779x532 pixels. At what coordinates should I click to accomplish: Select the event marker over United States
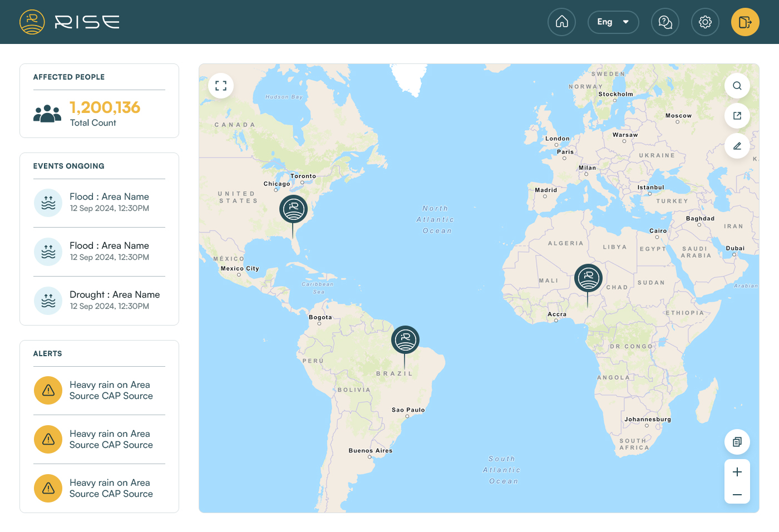pyautogui.click(x=293, y=209)
